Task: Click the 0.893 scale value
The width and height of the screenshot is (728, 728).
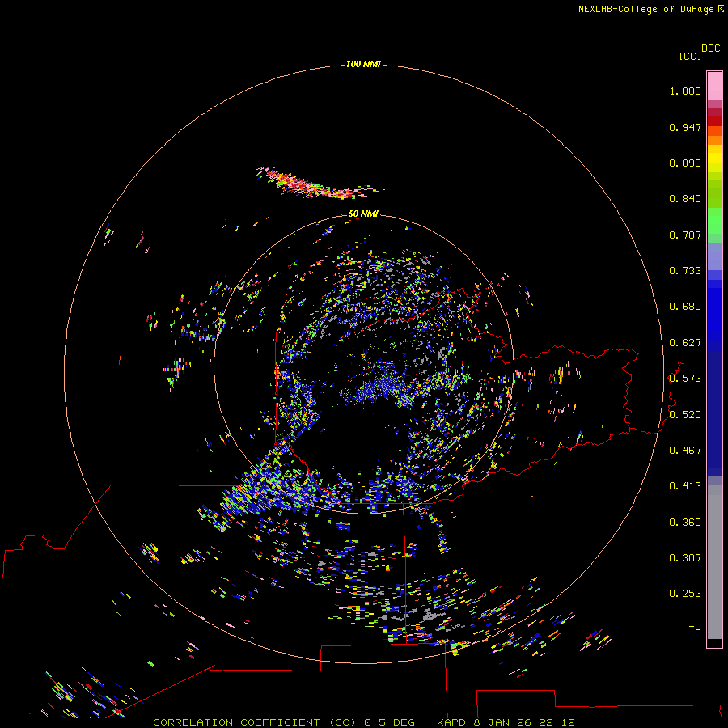Action: [685, 163]
